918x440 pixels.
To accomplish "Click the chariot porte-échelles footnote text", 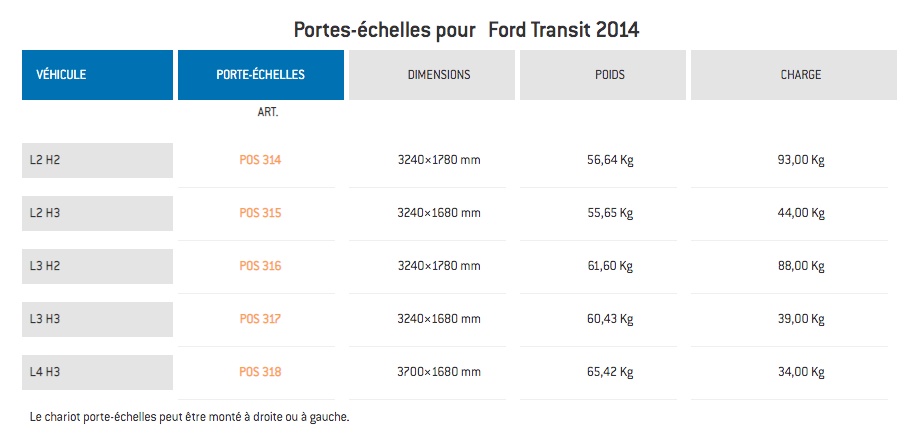I will click(190, 415).
